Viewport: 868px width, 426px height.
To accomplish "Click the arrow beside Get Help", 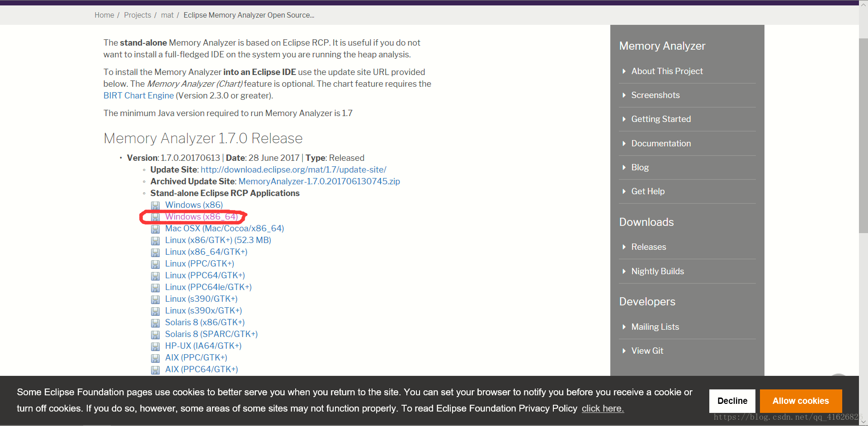I will 624,192.
